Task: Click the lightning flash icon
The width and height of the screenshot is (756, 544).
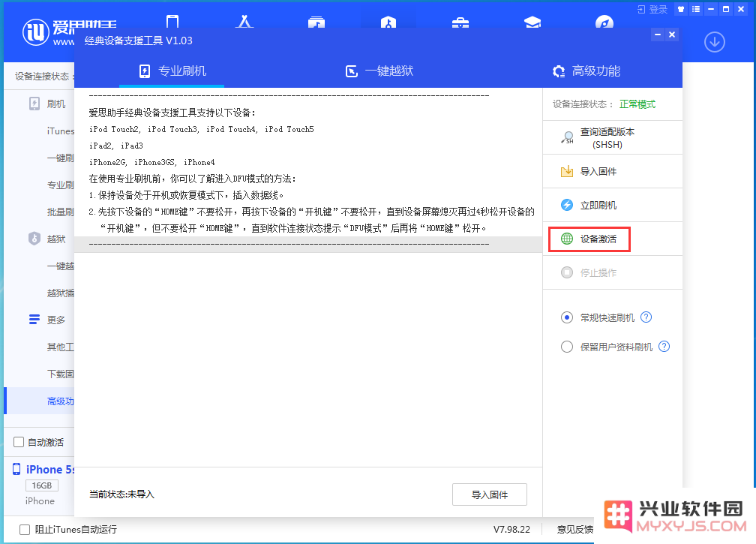Action: tap(567, 205)
